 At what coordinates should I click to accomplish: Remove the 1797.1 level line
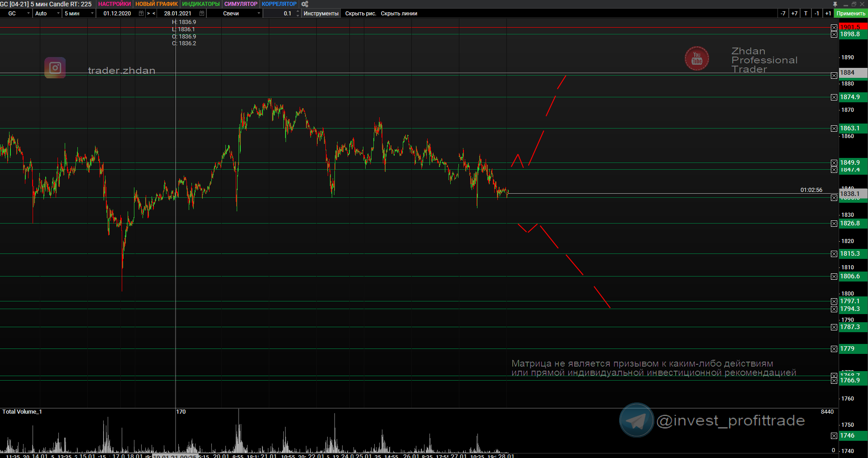click(834, 301)
